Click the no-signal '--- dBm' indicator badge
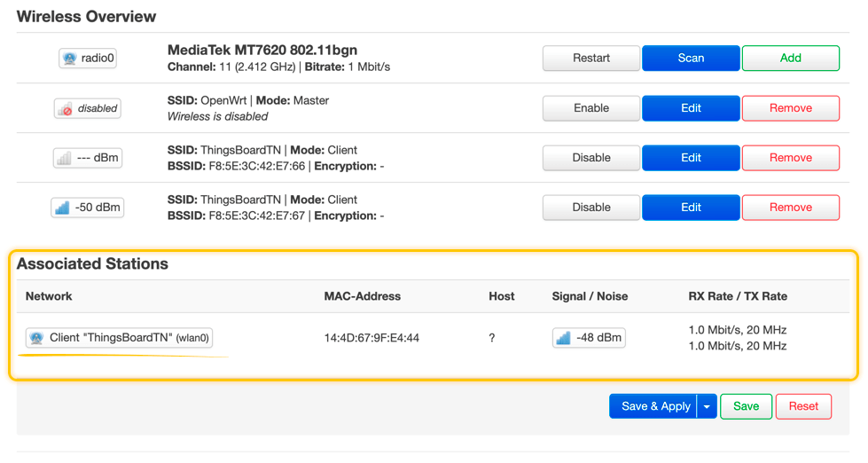Viewport: 868px width, 463px height. [x=87, y=158]
